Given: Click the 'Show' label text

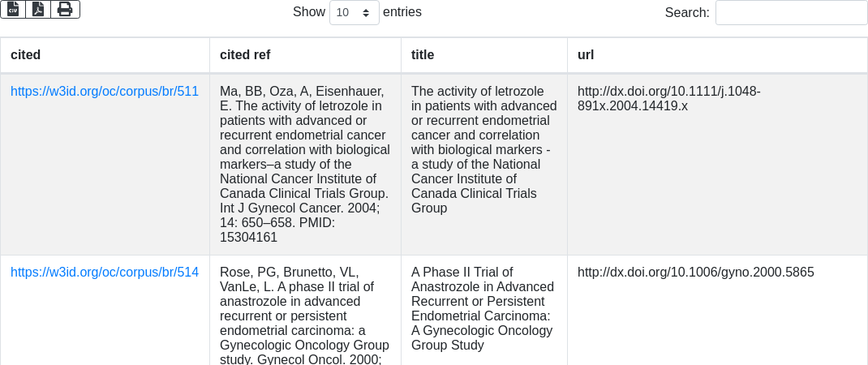Looking at the screenshot, I should (x=308, y=12).
